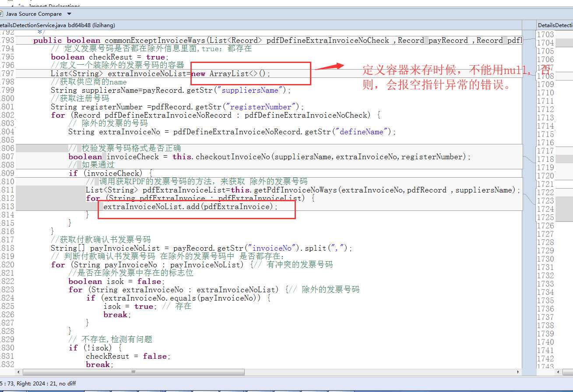Click the 'for (String payInvoiceNo : payInvoiceNoList)' loop
Image resolution: width=573 pixels, height=392 pixels.
[148, 265]
